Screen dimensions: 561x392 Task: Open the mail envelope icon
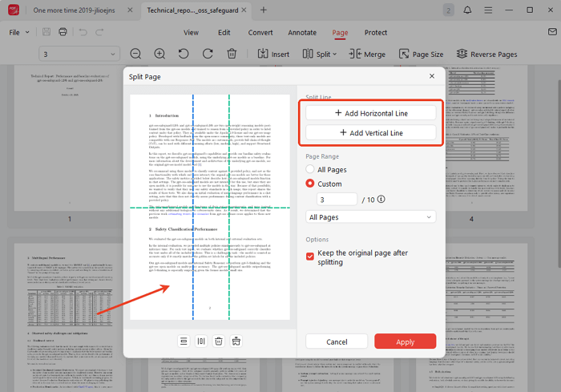pyautogui.click(x=552, y=32)
